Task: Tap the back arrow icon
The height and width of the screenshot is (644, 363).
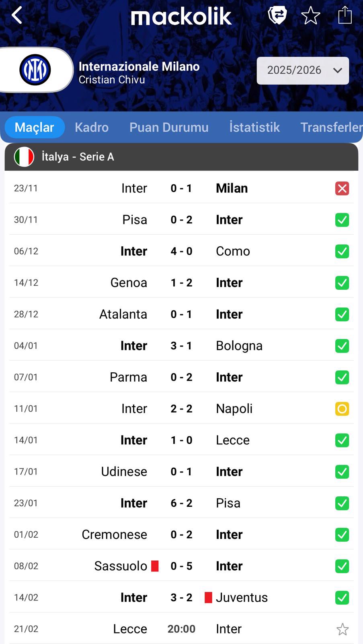Action: pyautogui.click(x=17, y=16)
